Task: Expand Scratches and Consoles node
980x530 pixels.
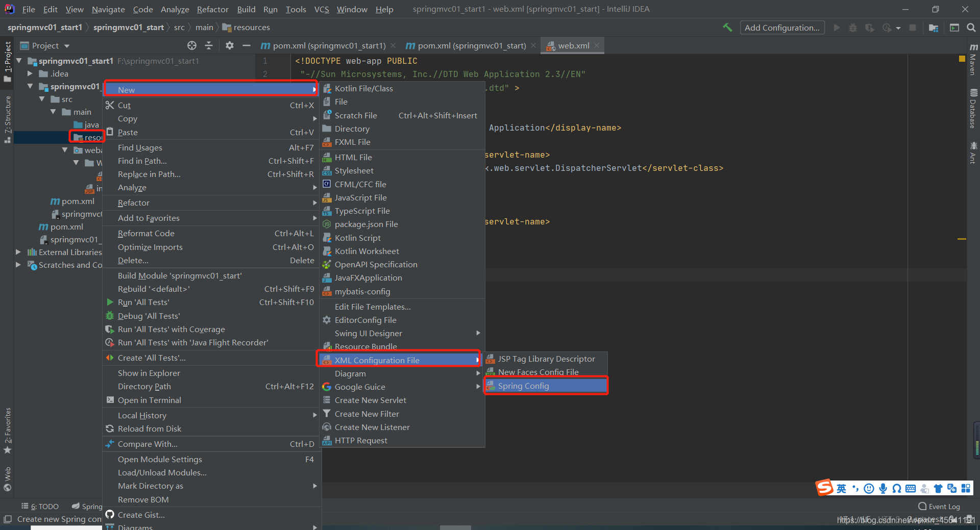Action: 18,265
